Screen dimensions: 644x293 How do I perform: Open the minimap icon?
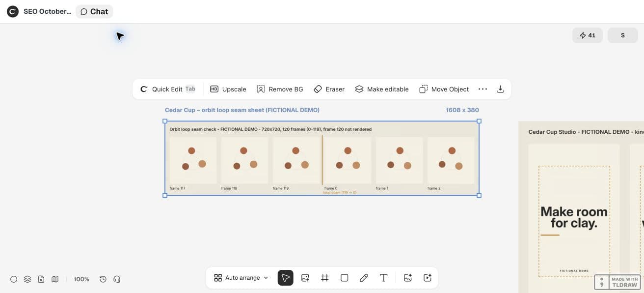coord(55,279)
